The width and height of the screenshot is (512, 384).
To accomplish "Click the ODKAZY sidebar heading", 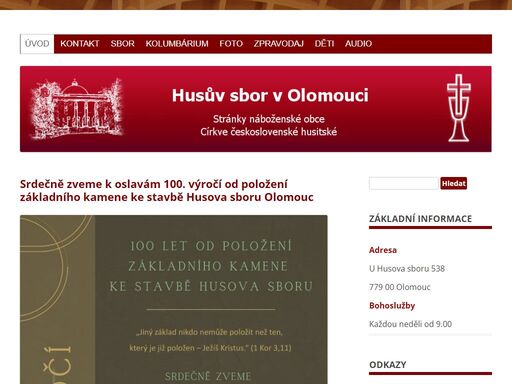I will tap(388, 365).
